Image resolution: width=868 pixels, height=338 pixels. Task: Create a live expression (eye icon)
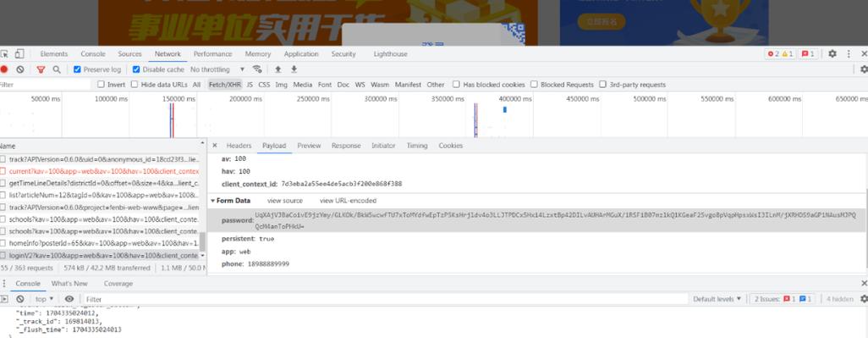(x=69, y=299)
